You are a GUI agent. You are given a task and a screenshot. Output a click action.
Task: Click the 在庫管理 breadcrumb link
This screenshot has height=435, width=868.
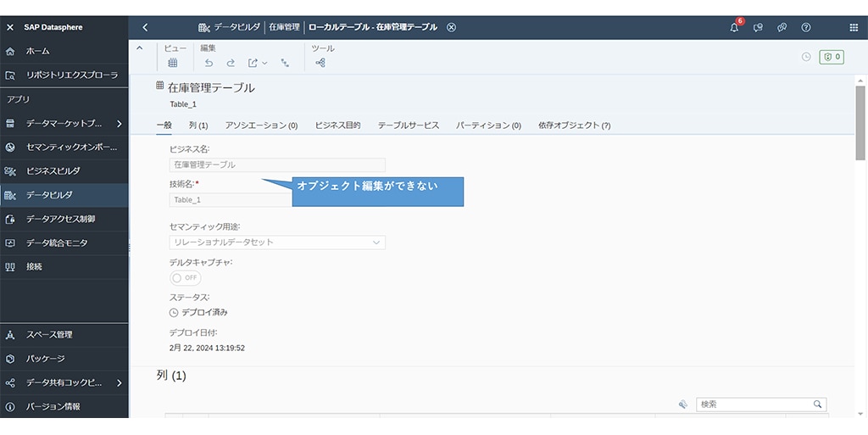tap(284, 27)
